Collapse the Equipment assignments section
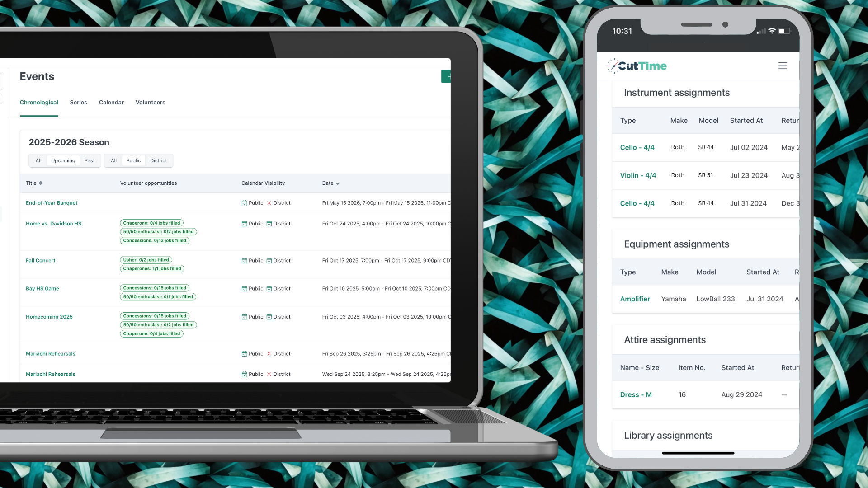 676,244
